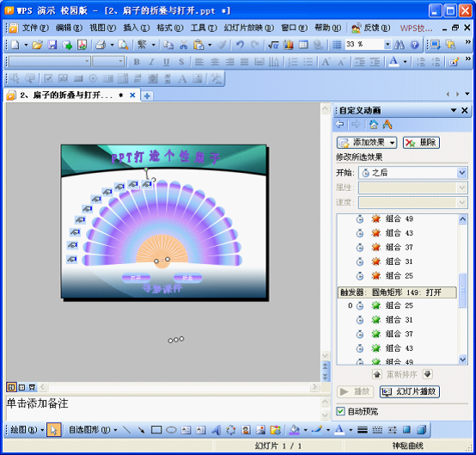This screenshot has height=455, width=476.
Task: Open a file with the folder icon
Action: click(x=37, y=45)
